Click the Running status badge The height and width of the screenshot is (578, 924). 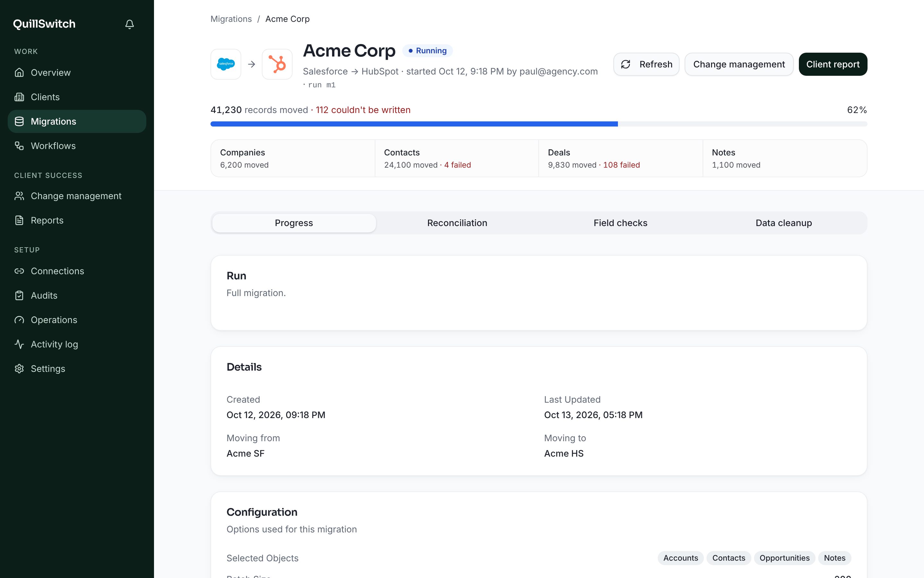click(428, 51)
